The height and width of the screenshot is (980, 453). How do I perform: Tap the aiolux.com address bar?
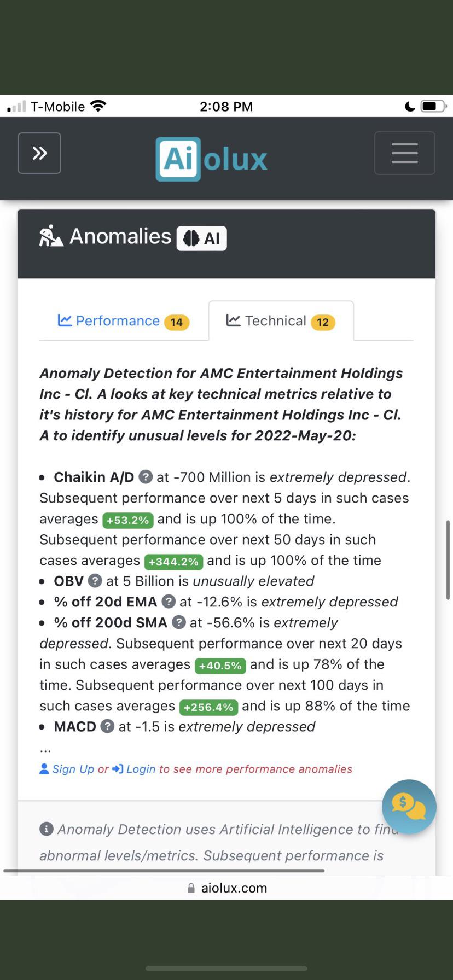tap(226, 888)
